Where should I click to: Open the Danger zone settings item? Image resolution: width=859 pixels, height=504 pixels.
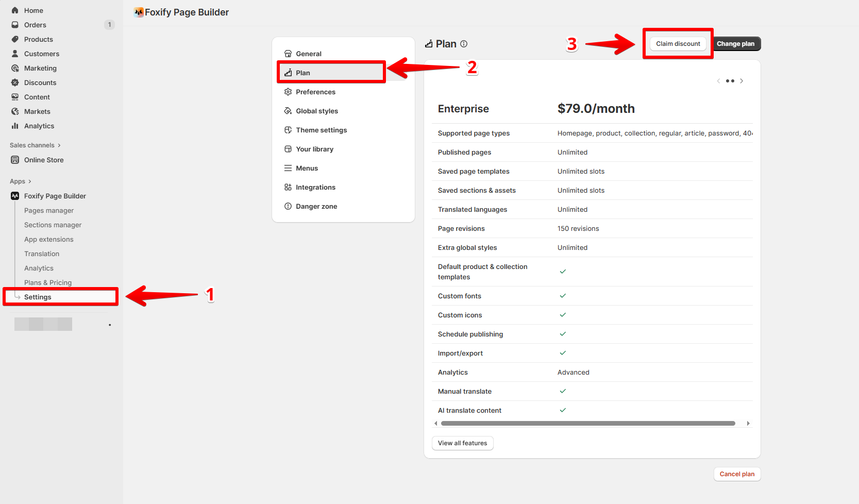click(343, 206)
